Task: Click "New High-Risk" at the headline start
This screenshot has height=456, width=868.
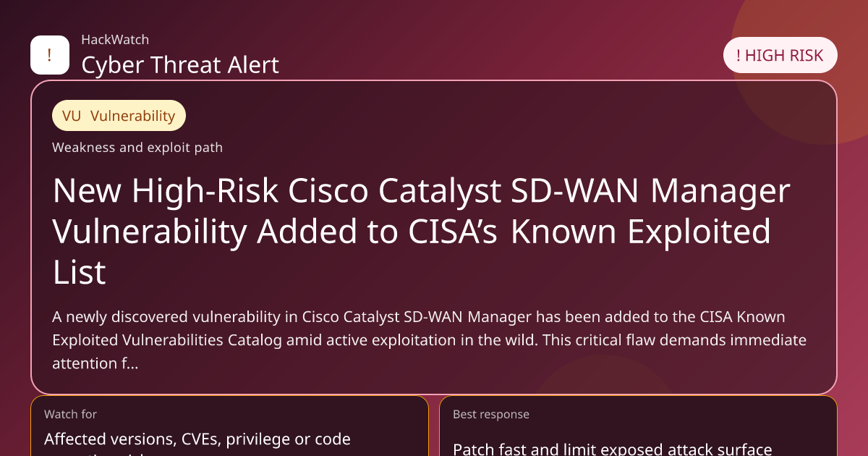Action: 166,191
